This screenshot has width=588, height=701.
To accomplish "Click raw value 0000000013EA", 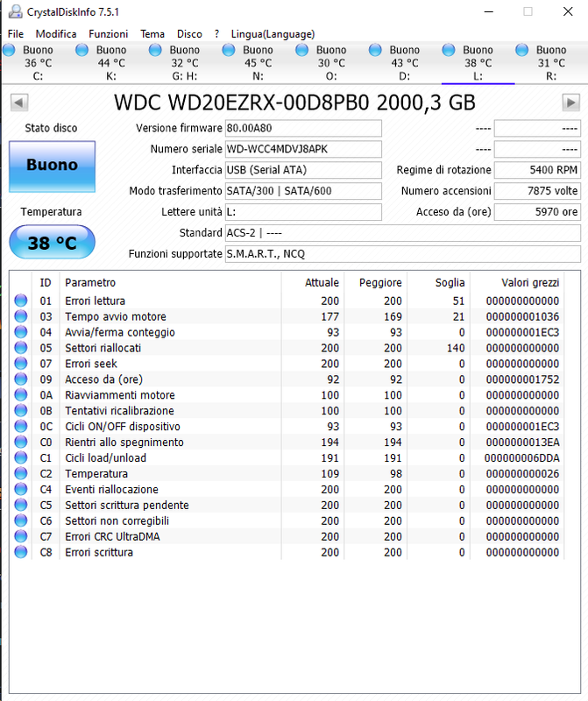I will tap(522, 443).
